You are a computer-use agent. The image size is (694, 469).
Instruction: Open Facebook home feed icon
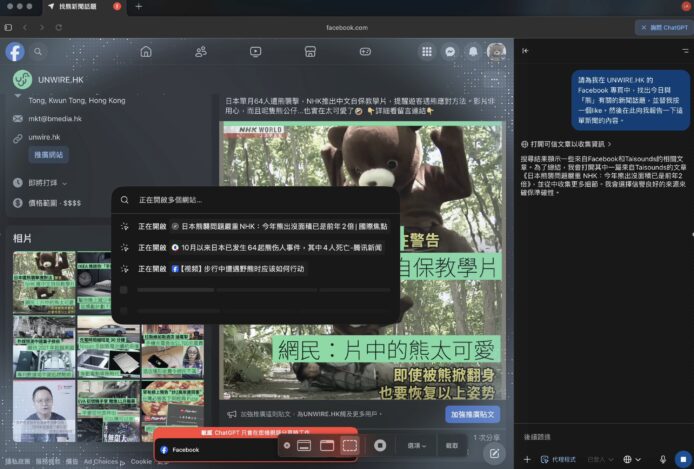point(146,51)
